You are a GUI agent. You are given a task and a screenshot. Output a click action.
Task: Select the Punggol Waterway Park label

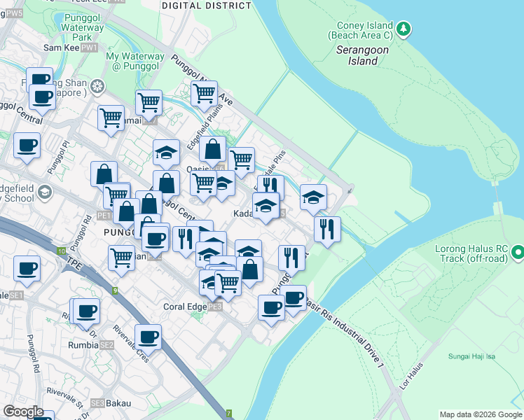click(82, 27)
